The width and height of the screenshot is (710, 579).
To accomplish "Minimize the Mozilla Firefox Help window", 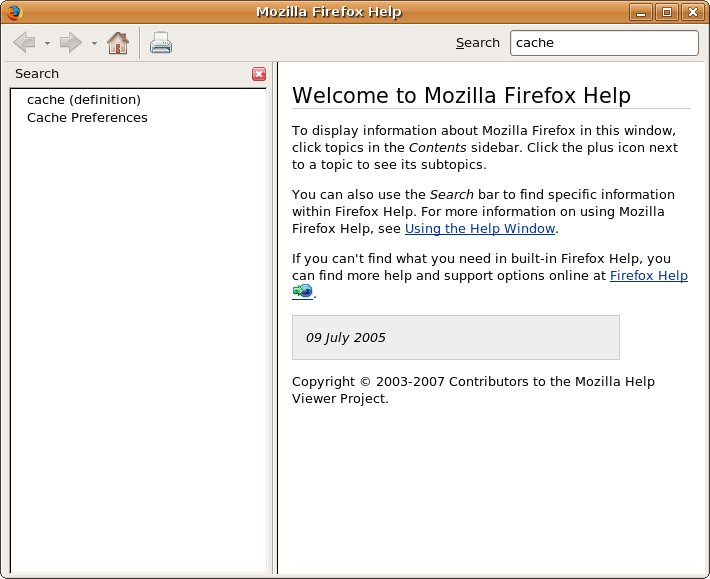I will [641, 12].
